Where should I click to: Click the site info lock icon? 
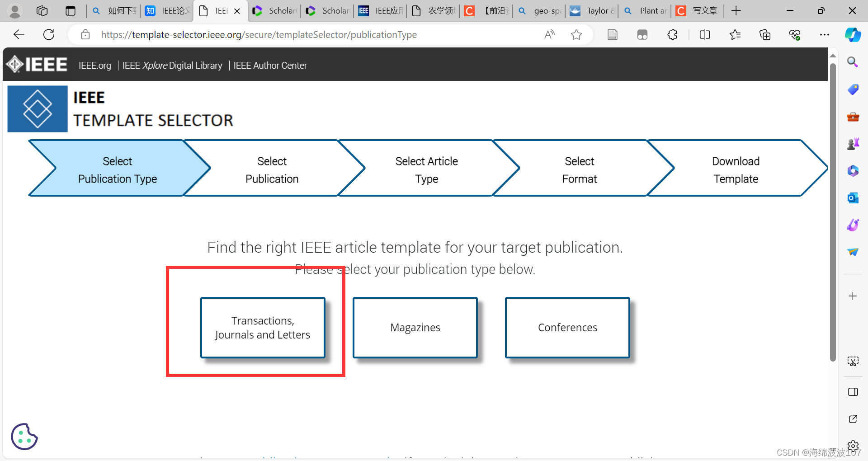point(85,35)
